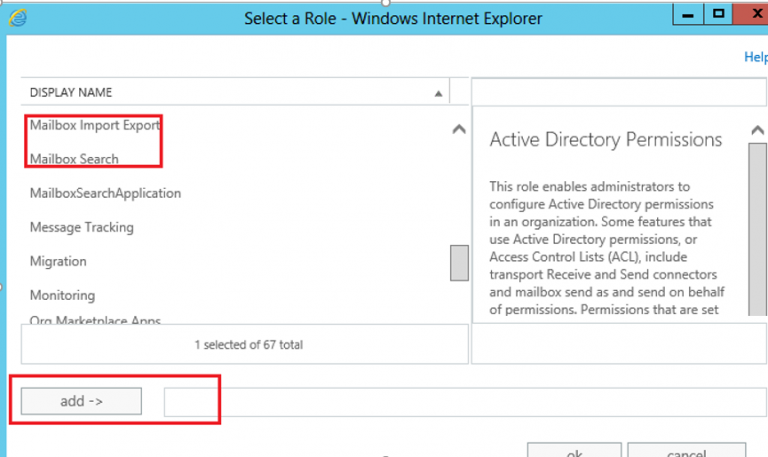Image resolution: width=768 pixels, height=457 pixels.
Task: Open the Help link
Action: (756, 57)
